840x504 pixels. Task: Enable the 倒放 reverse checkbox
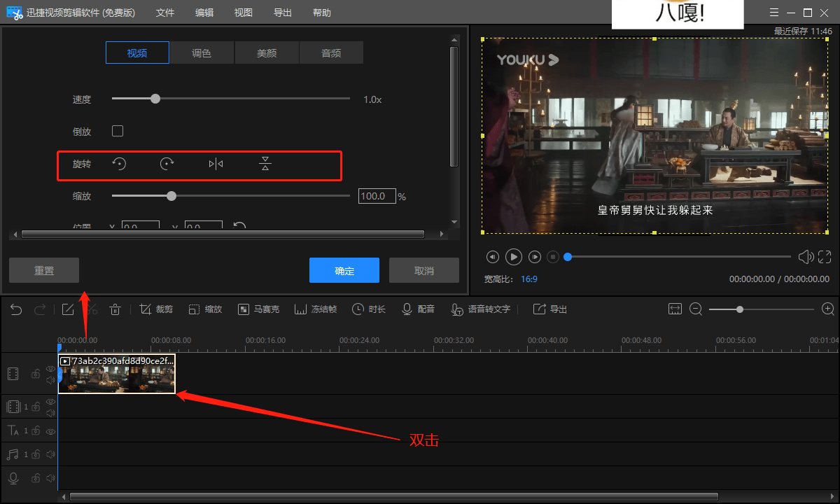pyautogui.click(x=118, y=131)
